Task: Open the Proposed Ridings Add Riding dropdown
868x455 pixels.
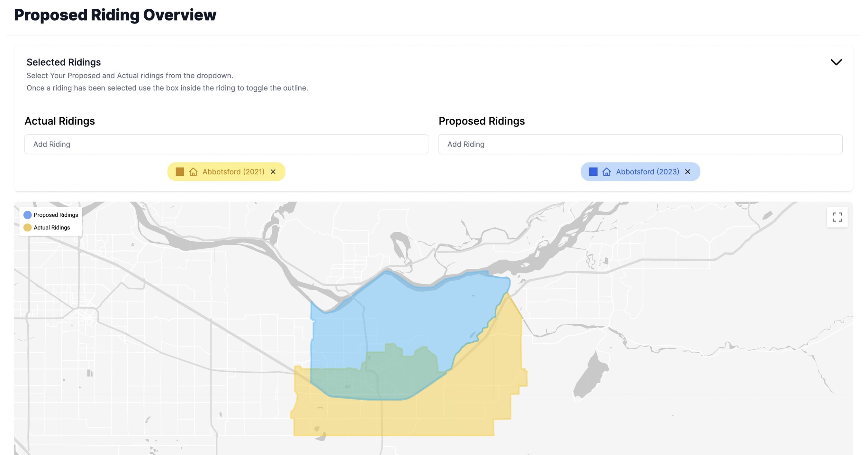Action: [640, 144]
